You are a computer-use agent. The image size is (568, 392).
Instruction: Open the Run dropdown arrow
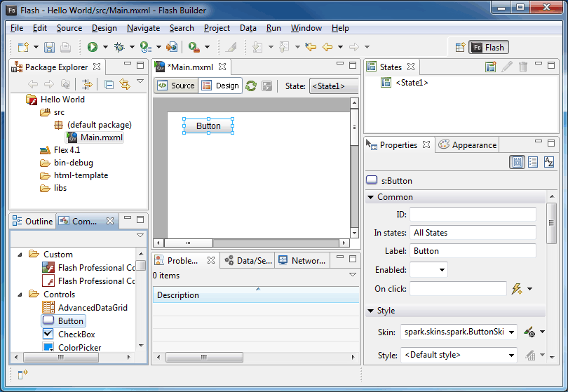pyautogui.click(x=105, y=47)
